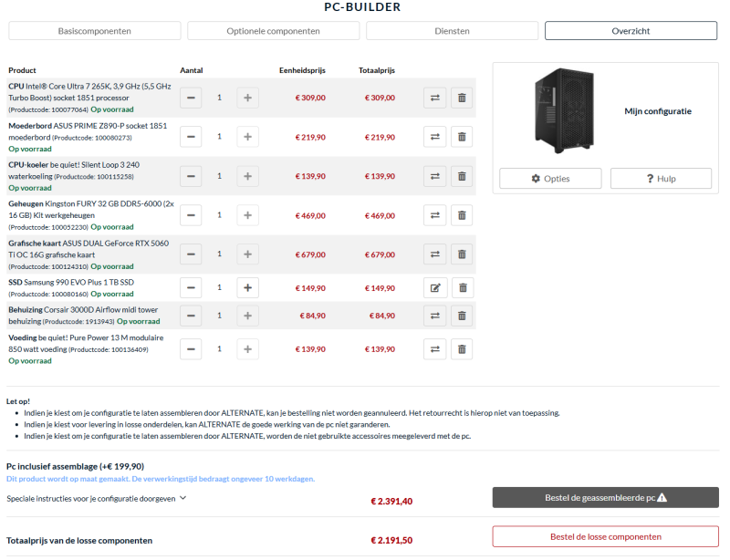Swap the be quiet! Pure Power 13 M PSU
The width and height of the screenshot is (730, 560).
click(435, 348)
